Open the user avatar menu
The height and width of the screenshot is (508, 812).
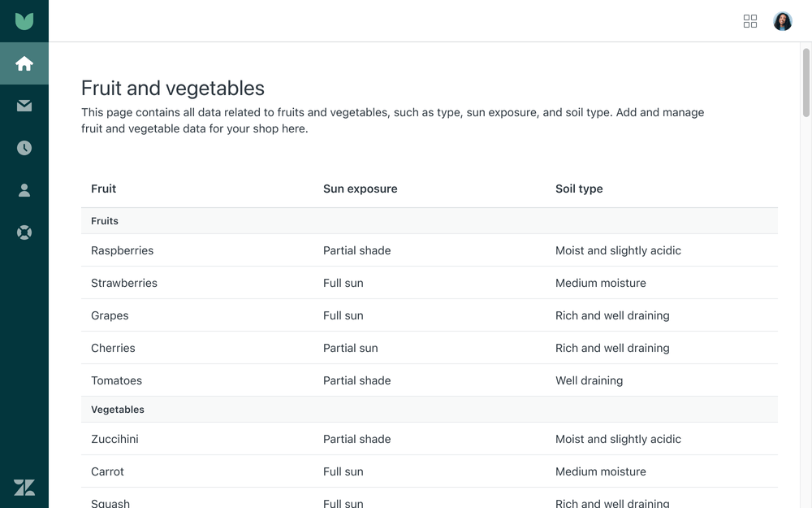coord(783,21)
